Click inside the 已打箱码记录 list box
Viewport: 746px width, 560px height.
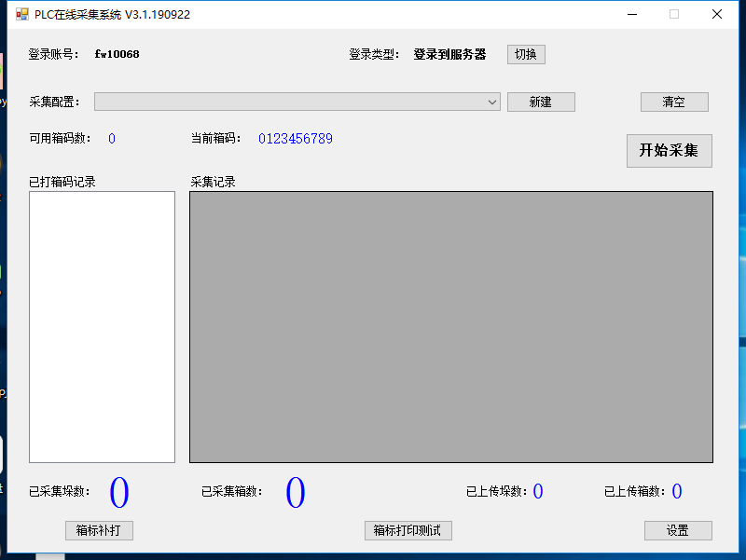click(x=102, y=326)
